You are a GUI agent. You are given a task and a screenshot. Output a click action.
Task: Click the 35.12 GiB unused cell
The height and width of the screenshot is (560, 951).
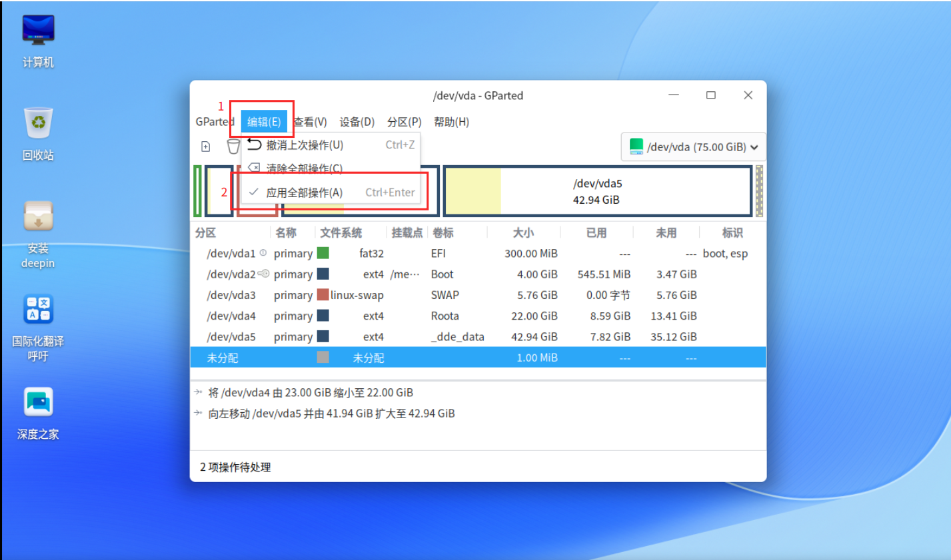[x=674, y=336]
